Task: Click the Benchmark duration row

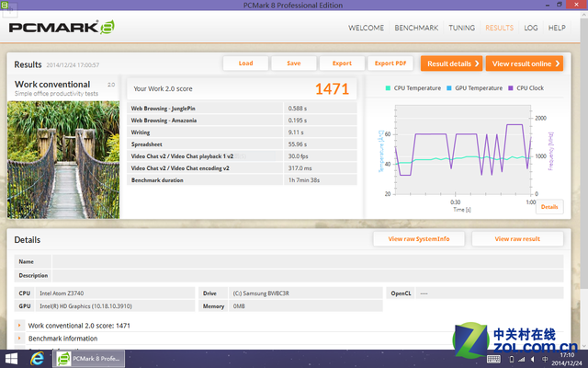Action: click(x=242, y=180)
